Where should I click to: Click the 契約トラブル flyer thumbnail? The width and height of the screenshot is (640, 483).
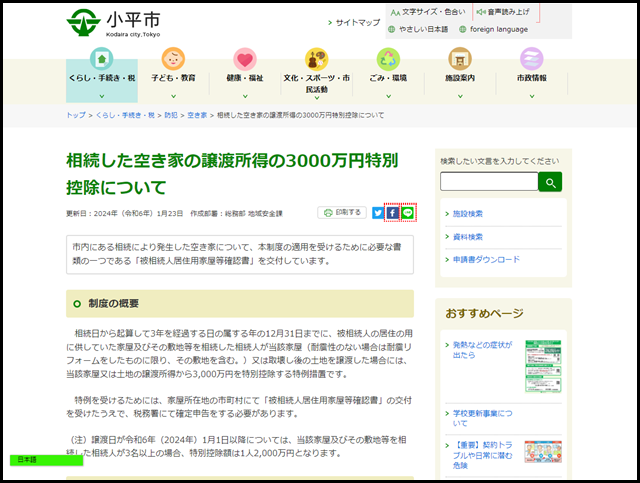point(543,452)
